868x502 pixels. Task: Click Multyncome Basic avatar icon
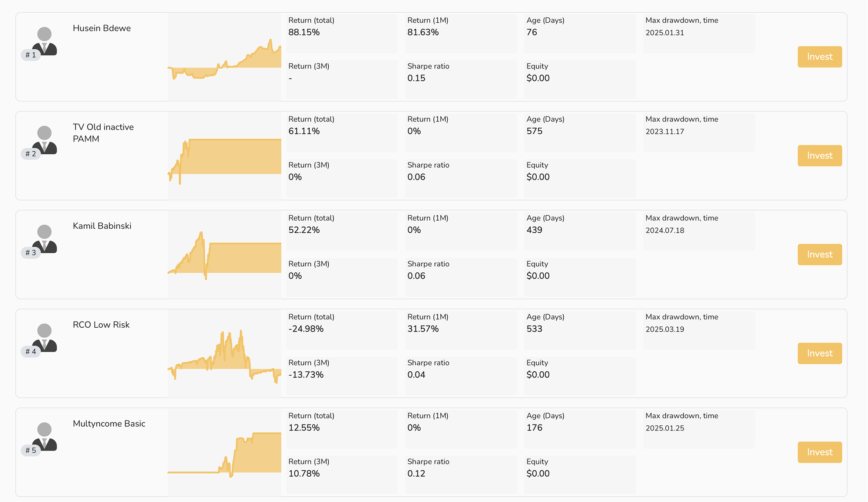click(x=44, y=436)
